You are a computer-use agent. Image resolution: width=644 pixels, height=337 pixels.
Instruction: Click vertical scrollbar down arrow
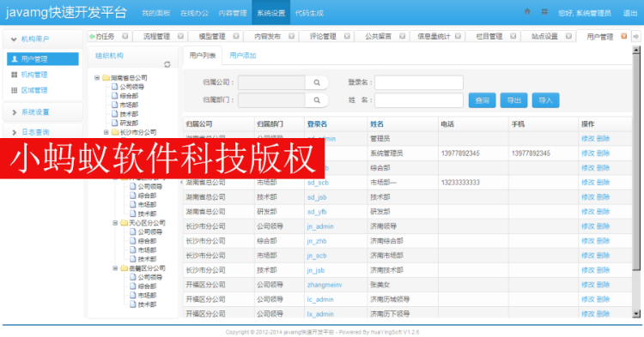(636, 314)
